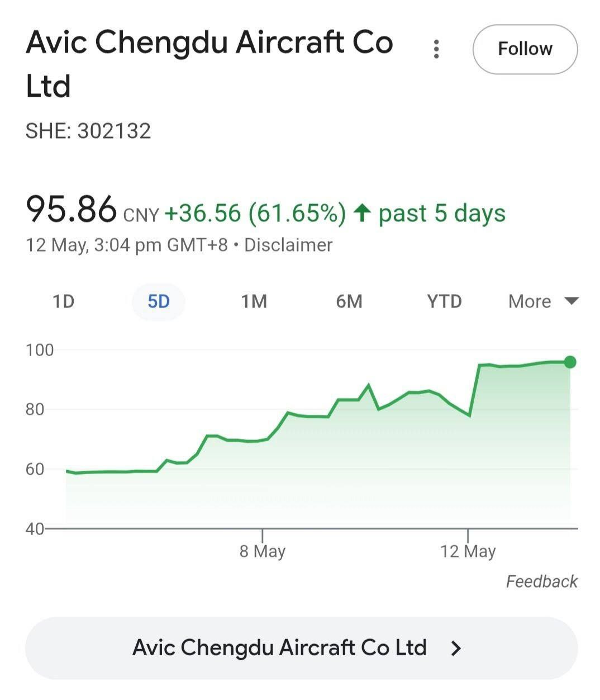Switch chart to 1D range
This screenshot has width=600, height=700.
click(x=64, y=302)
